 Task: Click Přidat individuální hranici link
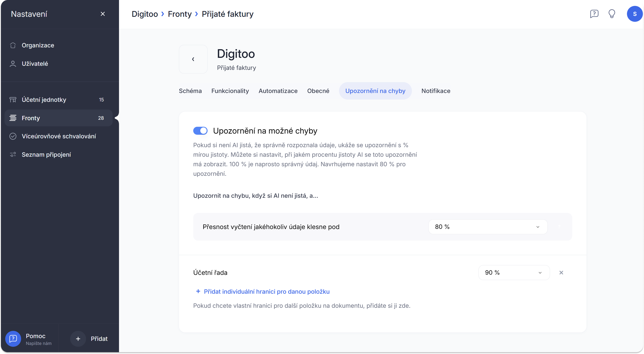(266, 292)
